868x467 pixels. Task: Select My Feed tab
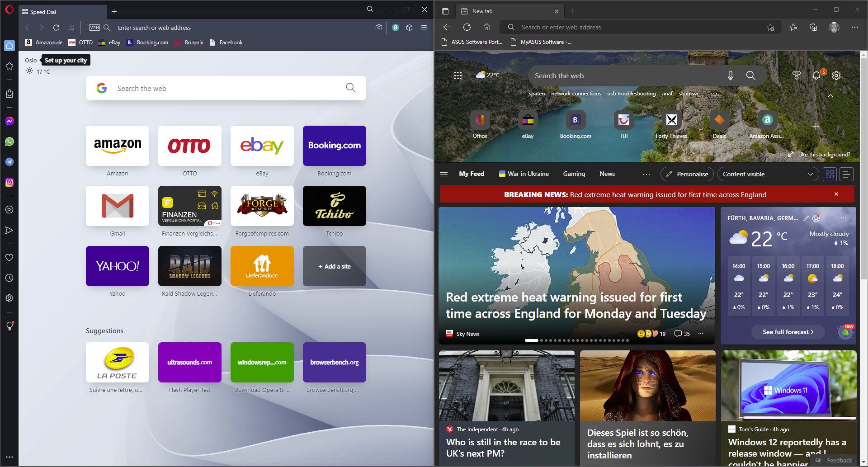tap(472, 174)
